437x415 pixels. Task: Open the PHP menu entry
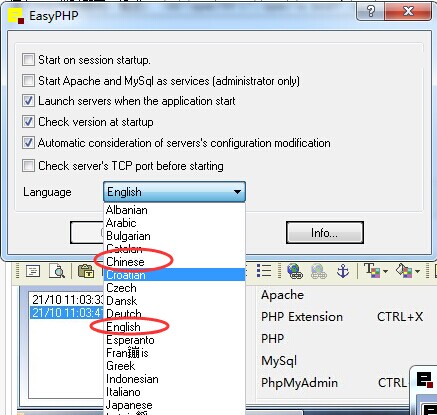pos(273,339)
